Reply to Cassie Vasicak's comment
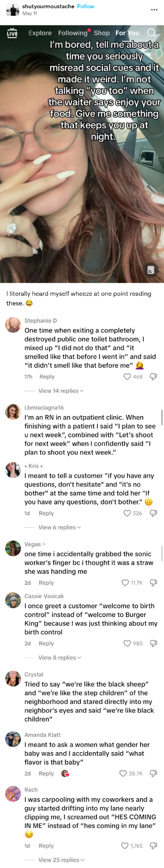The width and height of the screenshot is (164, 868). [46, 643]
